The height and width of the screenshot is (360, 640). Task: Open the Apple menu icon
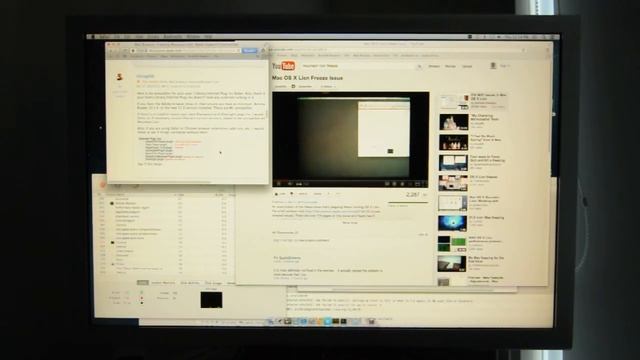point(92,37)
